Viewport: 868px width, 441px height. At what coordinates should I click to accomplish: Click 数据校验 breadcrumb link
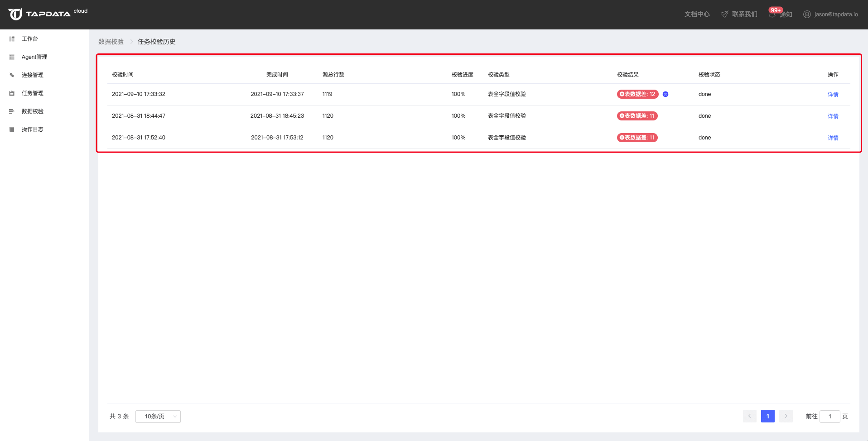tap(111, 42)
